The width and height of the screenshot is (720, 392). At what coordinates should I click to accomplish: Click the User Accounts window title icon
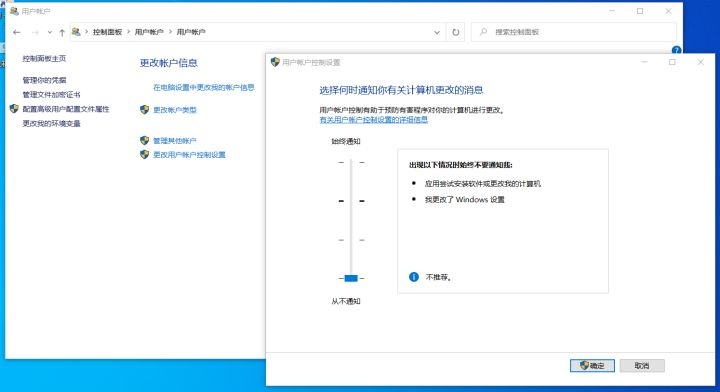(x=14, y=11)
